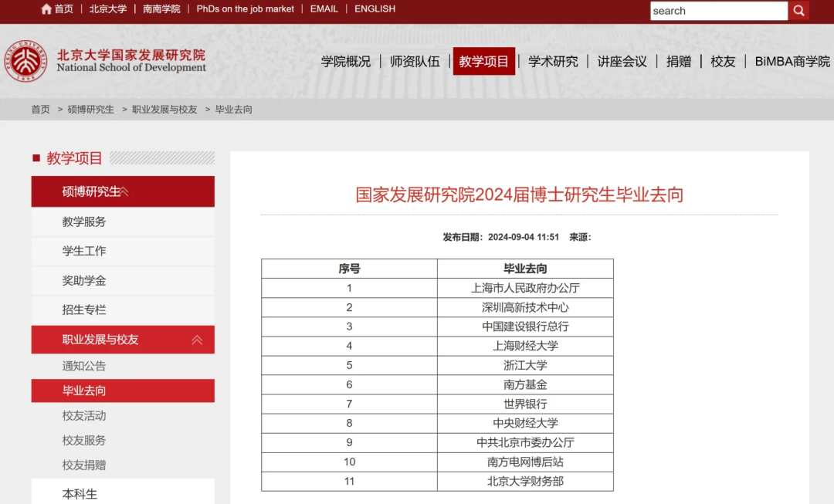The width and height of the screenshot is (834, 504).
Task: Open 校友活动 in sidebar
Action: (84, 416)
